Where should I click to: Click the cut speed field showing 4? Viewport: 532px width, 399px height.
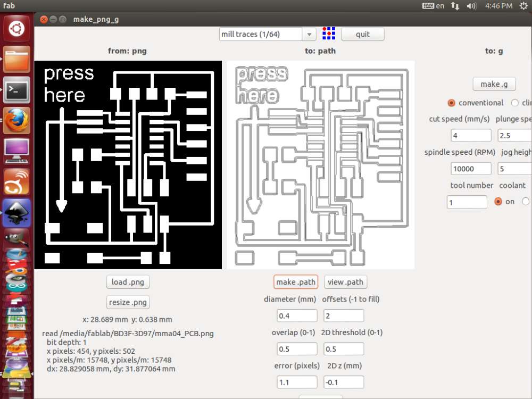[471, 135]
